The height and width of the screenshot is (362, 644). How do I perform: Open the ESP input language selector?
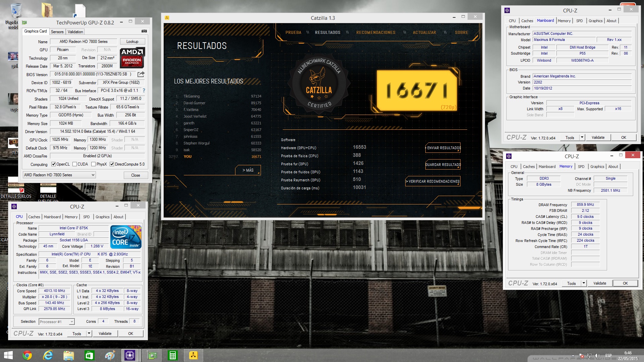pyautogui.click(x=608, y=356)
